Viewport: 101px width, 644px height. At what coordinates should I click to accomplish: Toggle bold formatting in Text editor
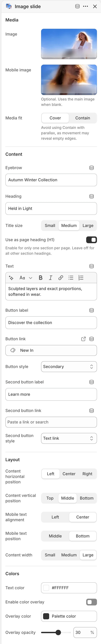[41, 278]
